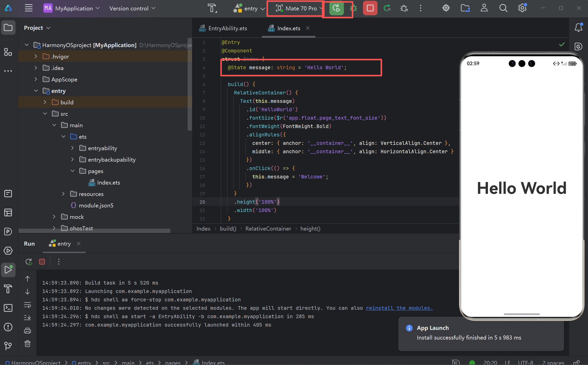Viewport: 588px width, 365px height.
Task: Toggle the Project tool window folder icon
Action: (x=8, y=27)
